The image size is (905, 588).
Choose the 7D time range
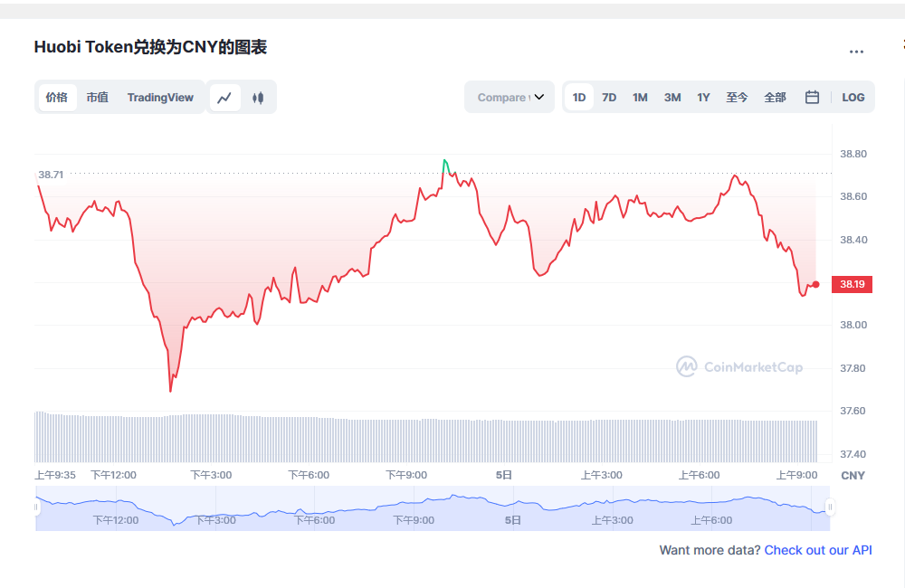609,98
